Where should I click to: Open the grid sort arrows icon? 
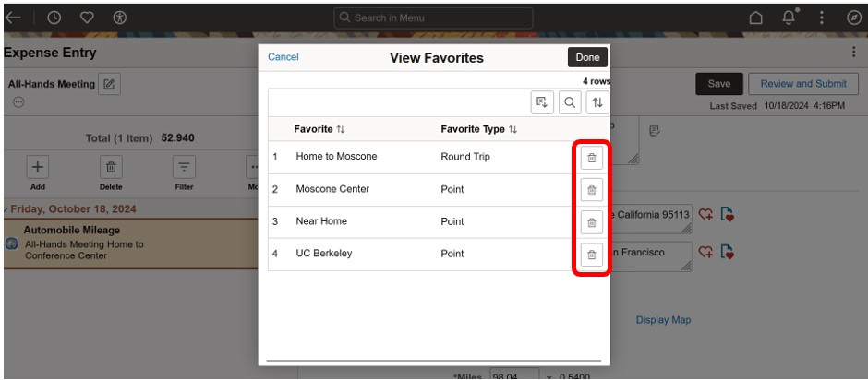[x=597, y=102]
